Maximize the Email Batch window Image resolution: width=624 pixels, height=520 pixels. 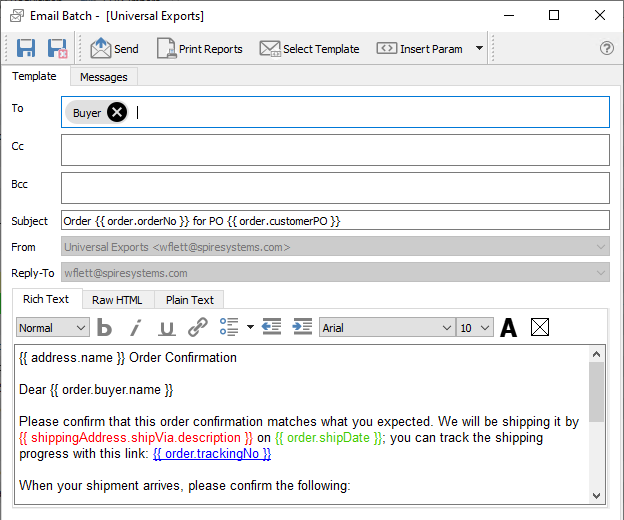(554, 16)
